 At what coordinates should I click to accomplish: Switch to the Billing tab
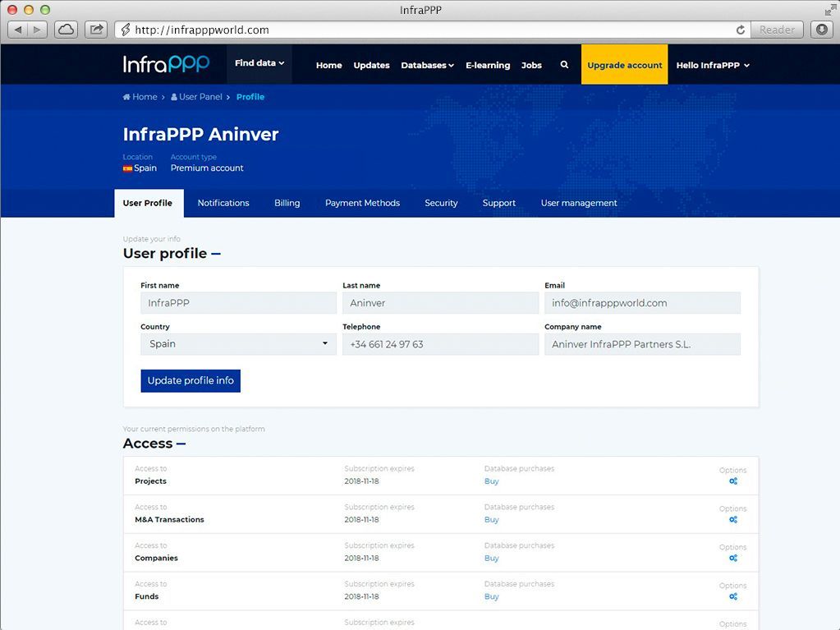[x=287, y=203]
